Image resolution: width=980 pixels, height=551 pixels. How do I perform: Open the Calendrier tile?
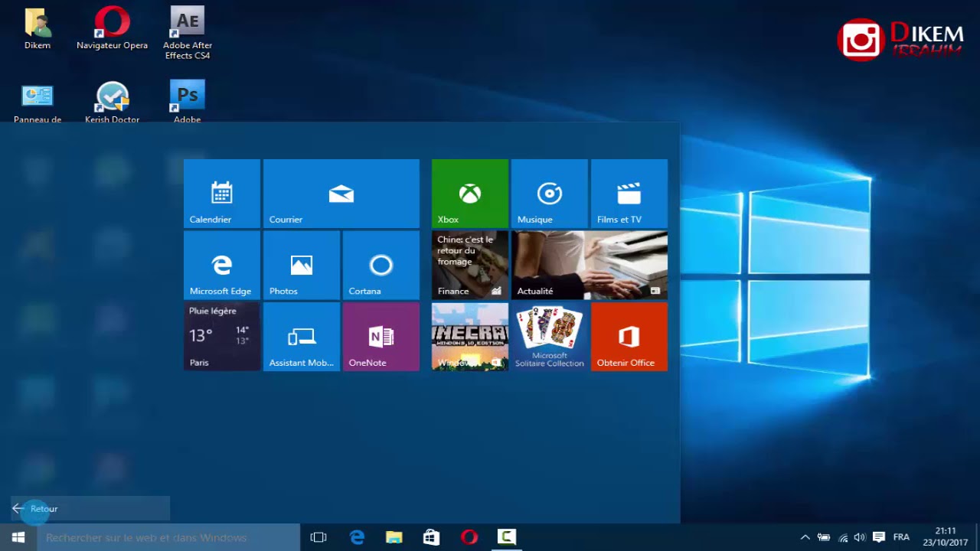click(222, 194)
